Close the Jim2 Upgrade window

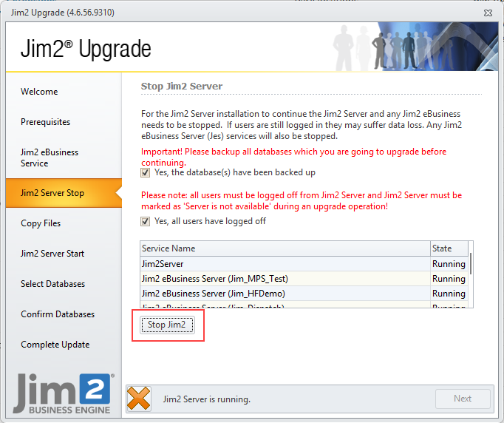click(x=488, y=13)
